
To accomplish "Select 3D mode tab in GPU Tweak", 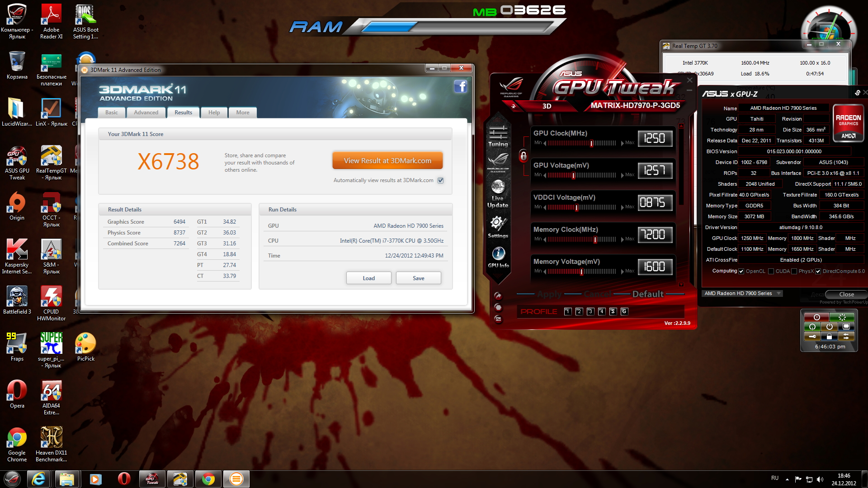I will [547, 106].
